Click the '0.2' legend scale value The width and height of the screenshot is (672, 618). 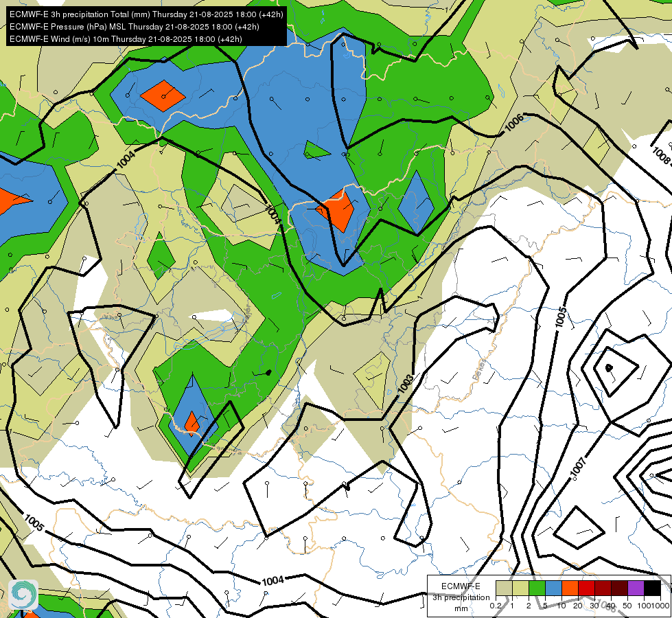click(496, 606)
